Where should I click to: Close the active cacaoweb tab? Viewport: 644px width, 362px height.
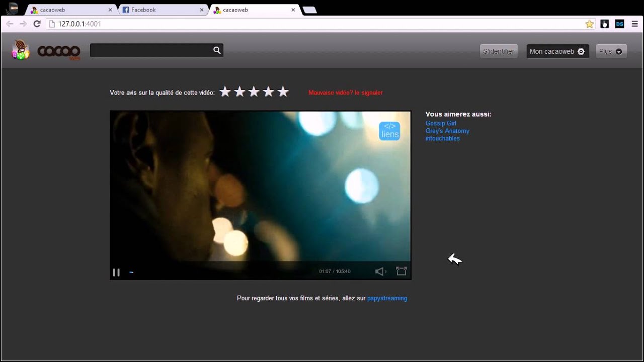coord(293,10)
